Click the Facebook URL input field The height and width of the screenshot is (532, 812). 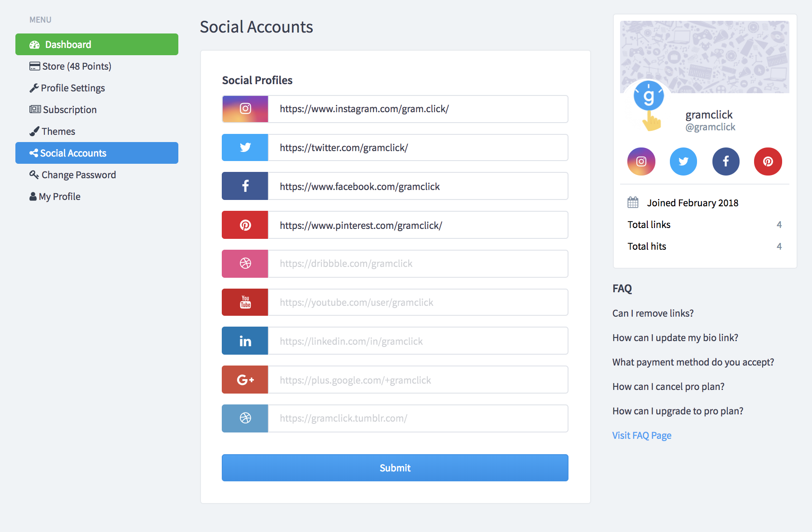click(x=418, y=186)
